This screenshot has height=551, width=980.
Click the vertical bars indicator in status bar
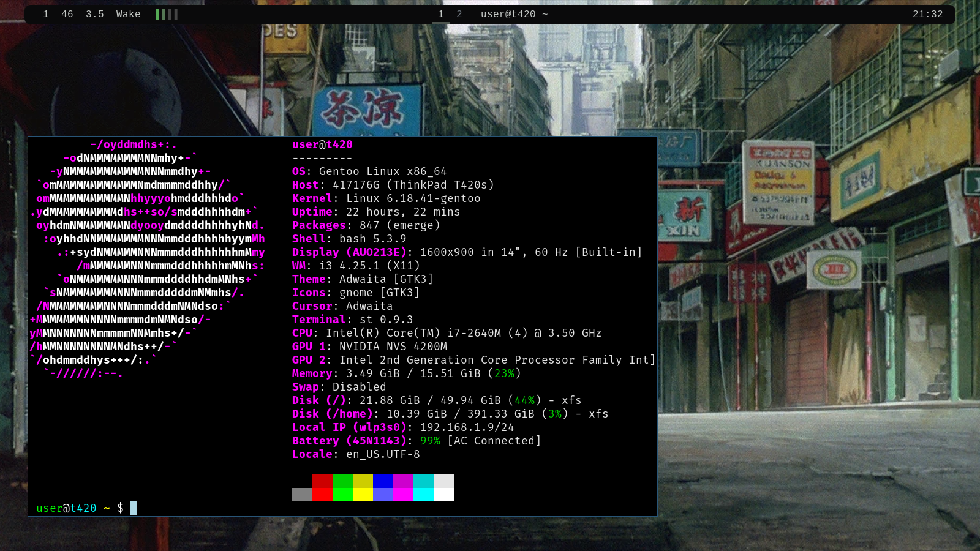pyautogui.click(x=167, y=14)
